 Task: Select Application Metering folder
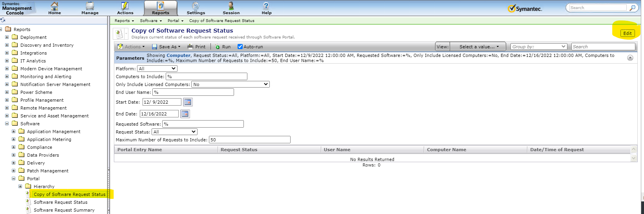tap(49, 139)
